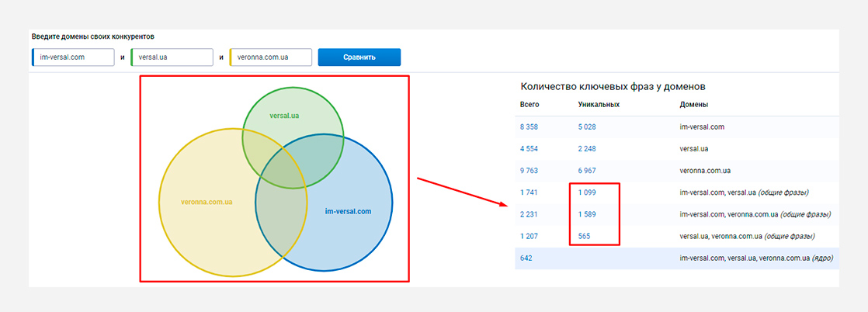Open the 5 028 unique phrases link
This screenshot has height=312, width=868.
tap(587, 127)
